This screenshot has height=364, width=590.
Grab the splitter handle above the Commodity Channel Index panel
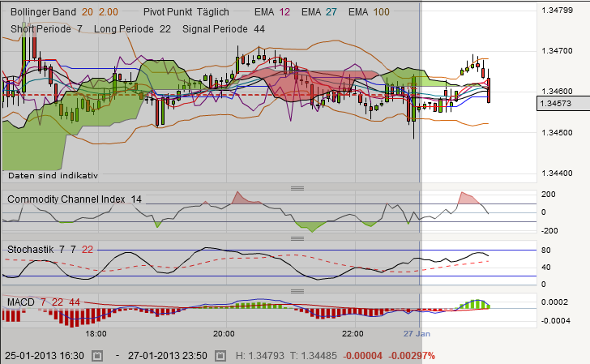pos(297,188)
